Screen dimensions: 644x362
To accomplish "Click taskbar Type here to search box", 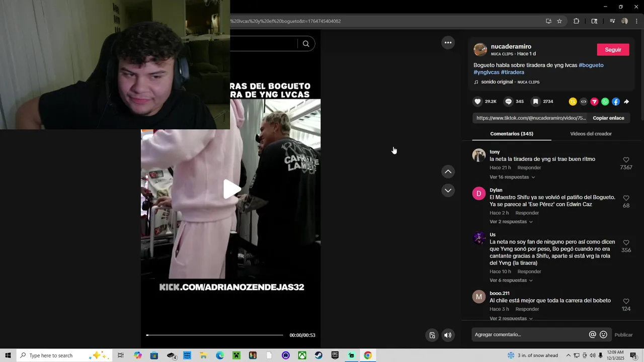I will (x=64, y=355).
